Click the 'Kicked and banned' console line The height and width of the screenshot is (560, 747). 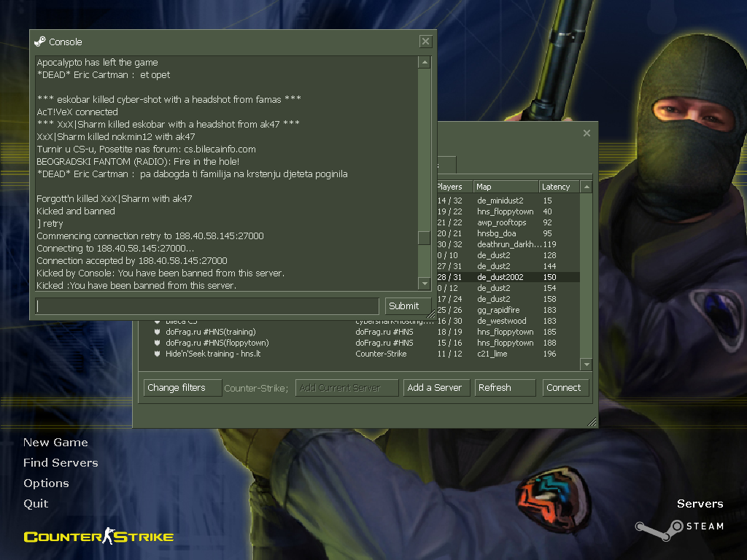[x=76, y=211]
